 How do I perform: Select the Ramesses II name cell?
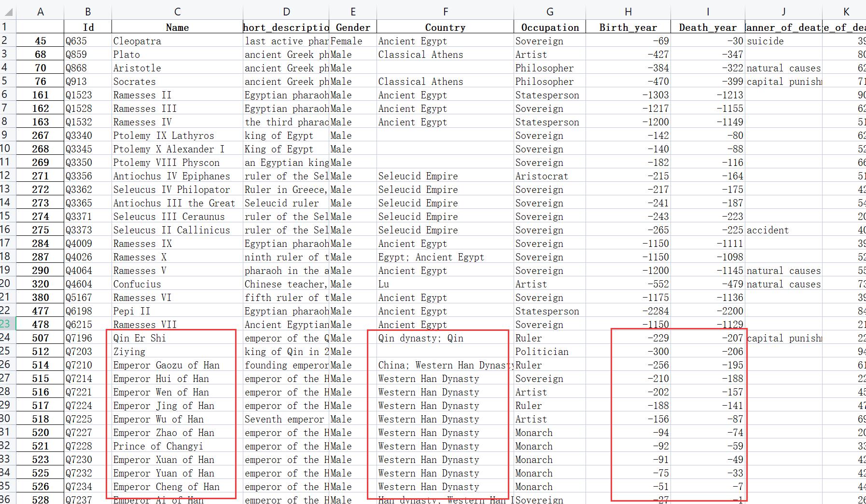pos(177,95)
